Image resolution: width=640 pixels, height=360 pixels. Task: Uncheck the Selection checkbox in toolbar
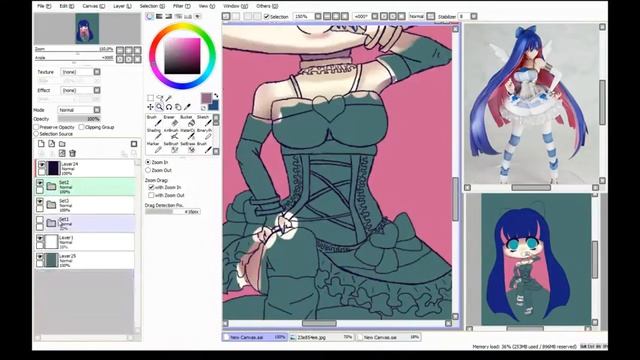(267, 17)
